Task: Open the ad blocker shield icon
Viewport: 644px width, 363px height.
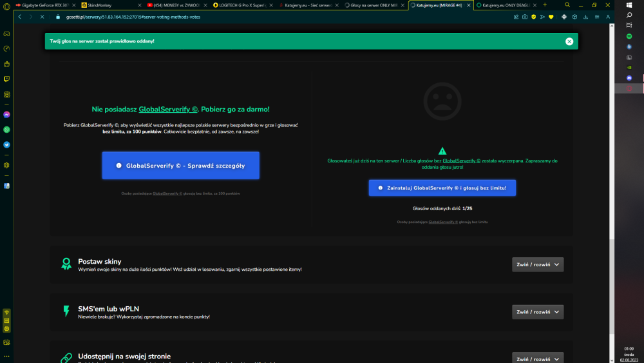Action: [x=533, y=17]
